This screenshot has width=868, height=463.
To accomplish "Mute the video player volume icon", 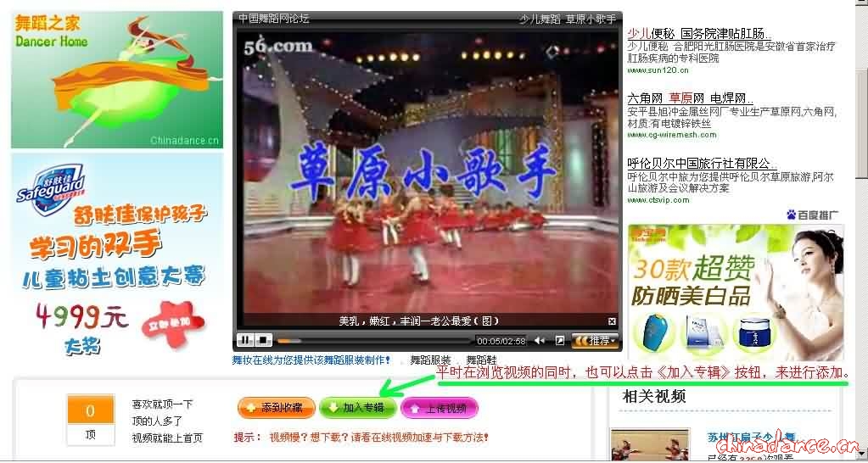I will (x=539, y=341).
